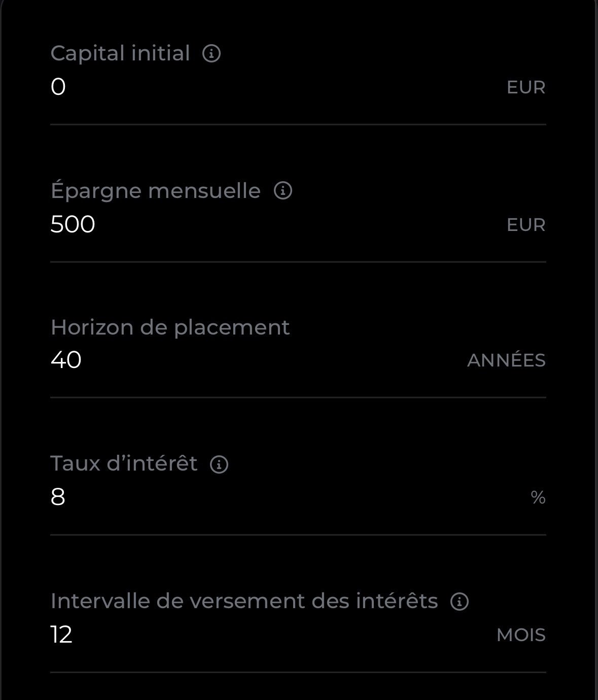This screenshot has width=598, height=700.
Task: Click the Taux d'intérêt label text
Action: (x=124, y=463)
